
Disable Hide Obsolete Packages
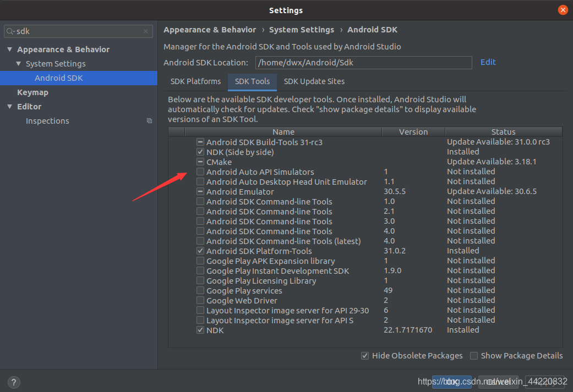(x=365, y=356)
